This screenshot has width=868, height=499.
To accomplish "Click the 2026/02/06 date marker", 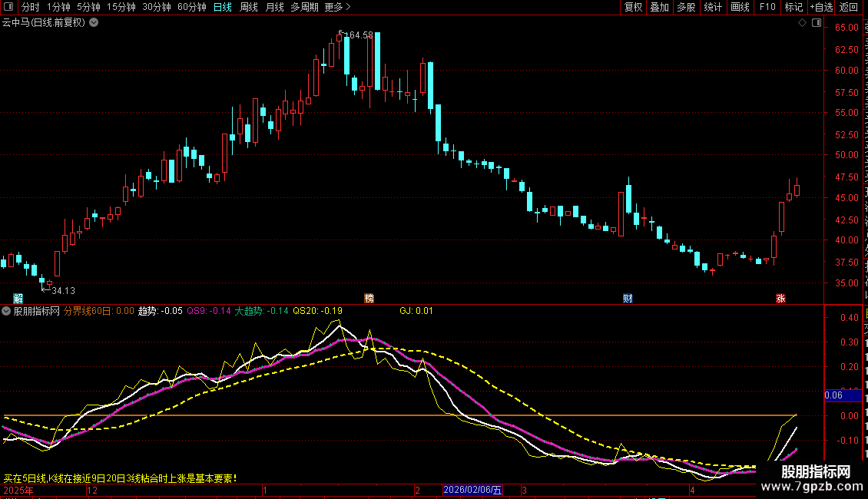I will pyautogui.click(x=472, y=490).
